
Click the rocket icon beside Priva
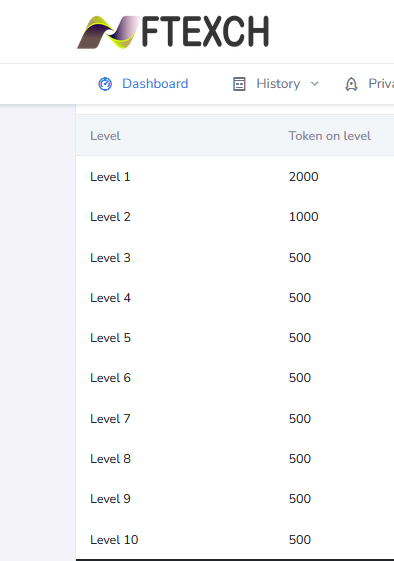click(x=351, y=84)
